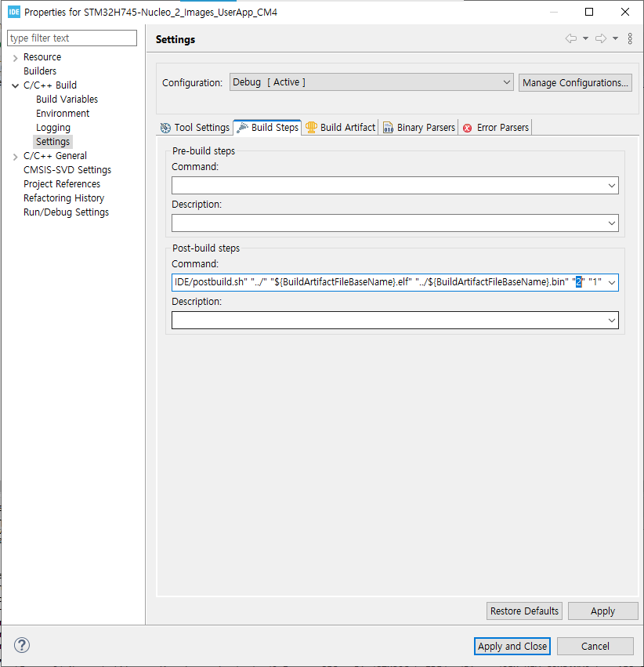644x667 pixels.
Task: Click the type filter text field
Action: [x=72, y=38]
